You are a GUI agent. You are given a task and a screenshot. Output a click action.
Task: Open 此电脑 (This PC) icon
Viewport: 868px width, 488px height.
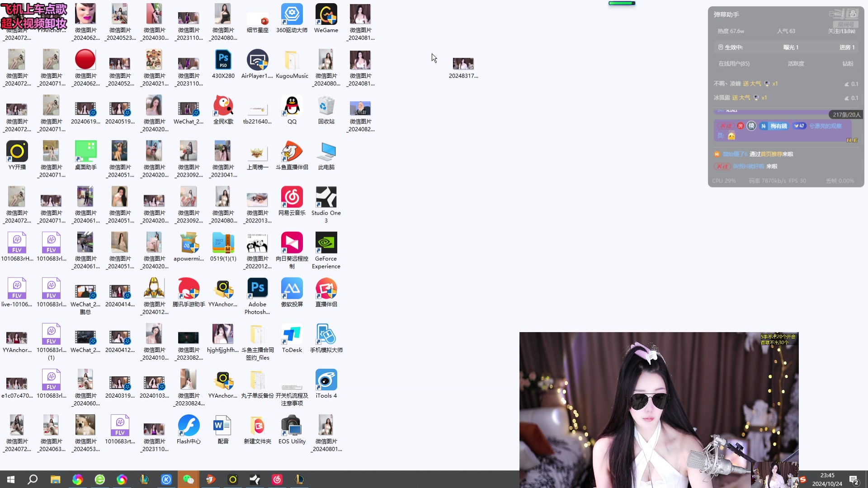326,155
